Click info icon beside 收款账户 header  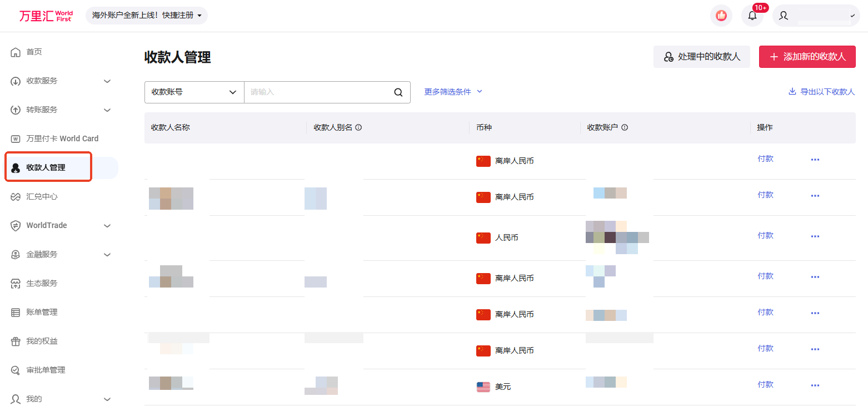coord(625,127)
